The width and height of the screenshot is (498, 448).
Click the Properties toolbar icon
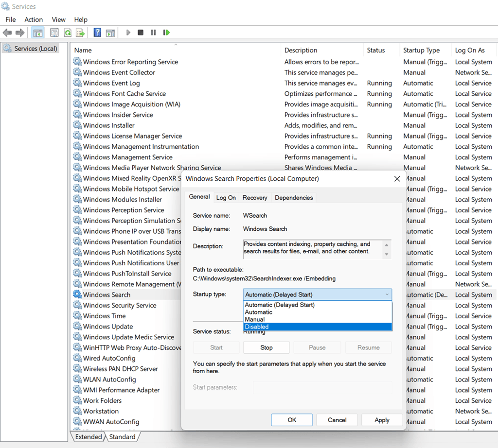coord(54,33)
